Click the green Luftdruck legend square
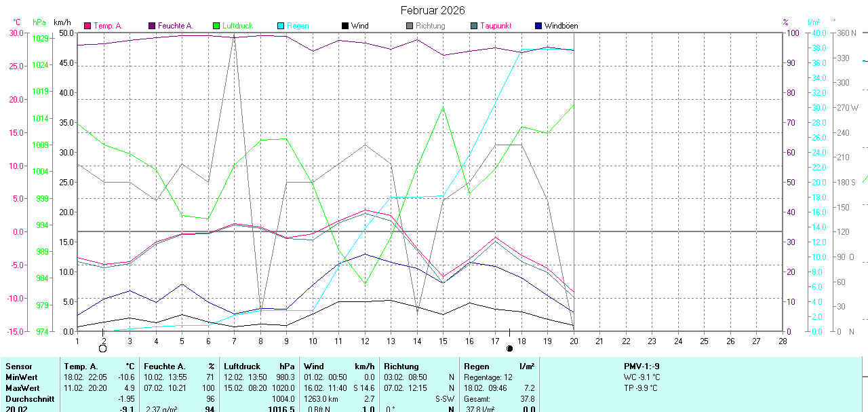This screenshot has width=868, height=412. pyautogui.click(x=217, y=26)
